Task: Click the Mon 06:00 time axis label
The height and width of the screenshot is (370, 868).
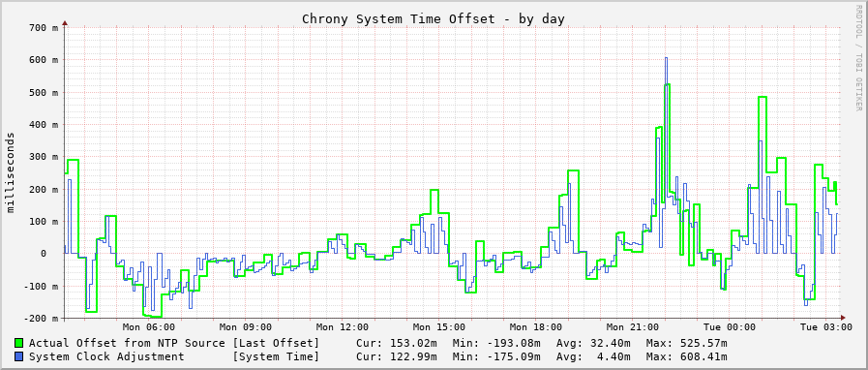Action: [x=149, y=327]
